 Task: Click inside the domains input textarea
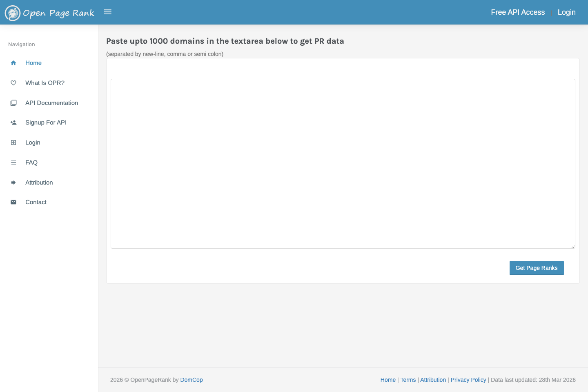[x=343, y=163]
